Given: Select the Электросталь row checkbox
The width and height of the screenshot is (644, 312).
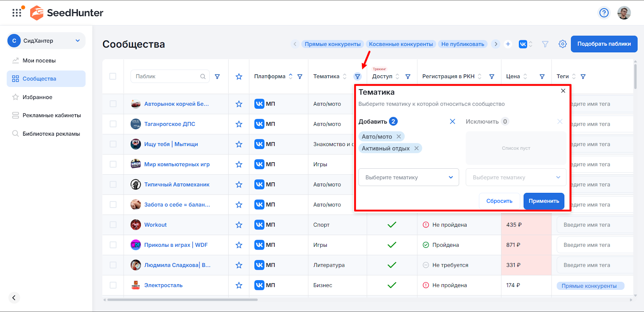Looking at the screenshot, I should 113,285.
